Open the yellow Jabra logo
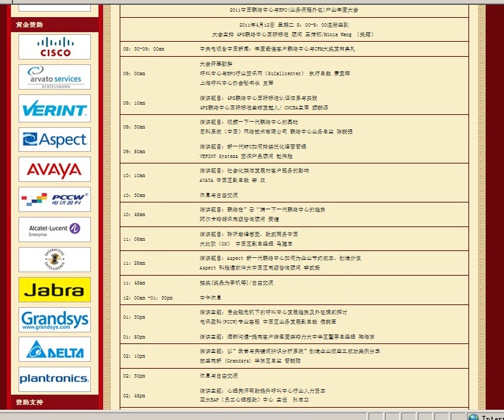504x420 pixels. point(55,290)
